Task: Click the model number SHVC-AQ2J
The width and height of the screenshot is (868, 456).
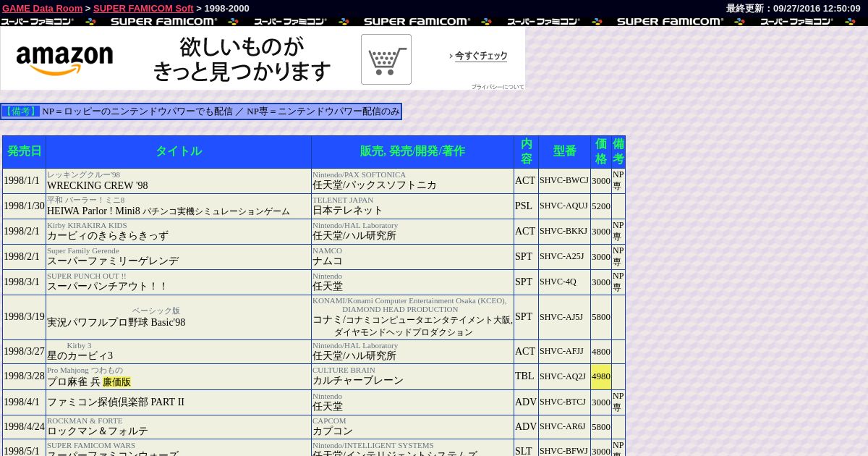Action: pos(564,376)
